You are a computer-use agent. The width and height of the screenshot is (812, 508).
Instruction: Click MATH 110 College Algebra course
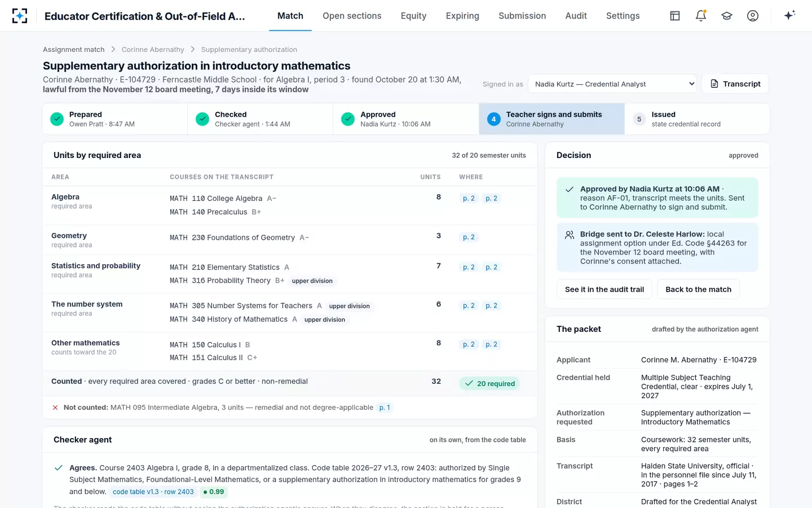216,199
